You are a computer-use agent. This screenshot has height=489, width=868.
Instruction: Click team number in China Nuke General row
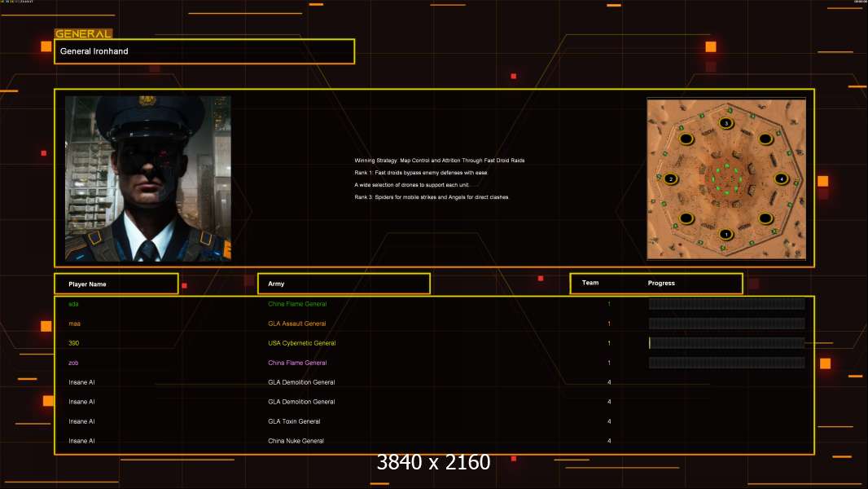[609, 441]
